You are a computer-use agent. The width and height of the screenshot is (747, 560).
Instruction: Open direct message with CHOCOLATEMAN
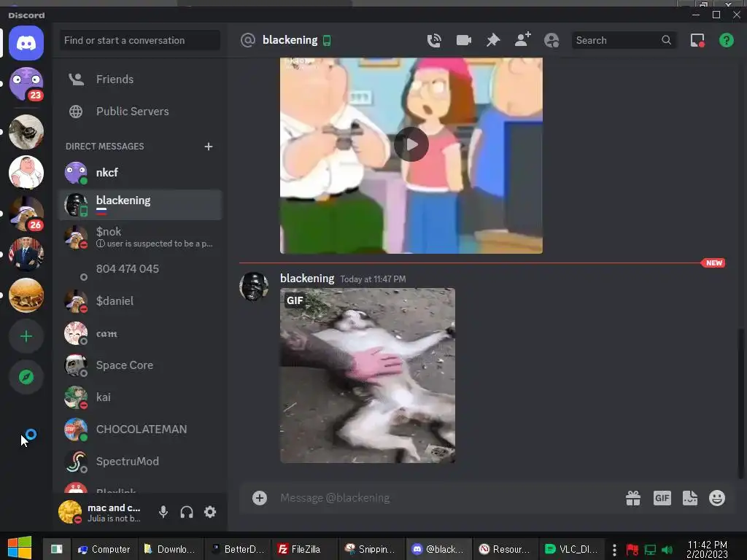point(139,429)
